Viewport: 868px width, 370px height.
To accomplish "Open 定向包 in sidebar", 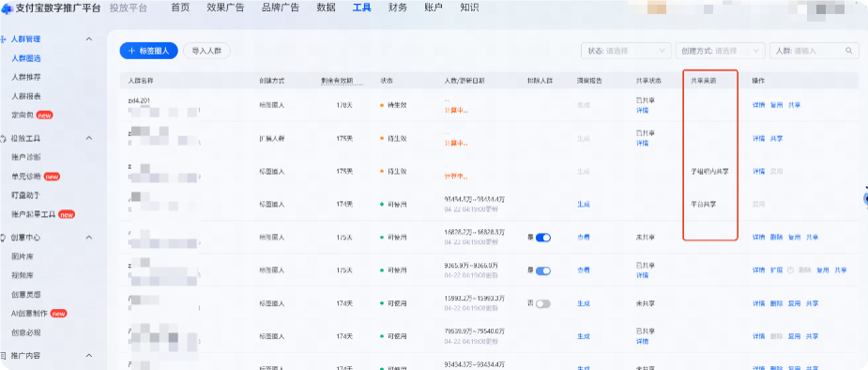I will click(23, 116).
